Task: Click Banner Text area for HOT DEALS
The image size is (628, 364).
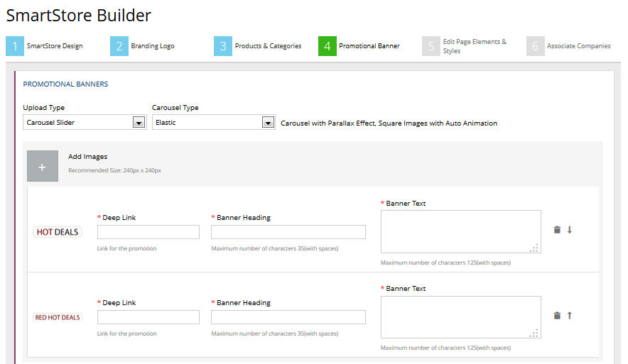Action: (460, 231)
